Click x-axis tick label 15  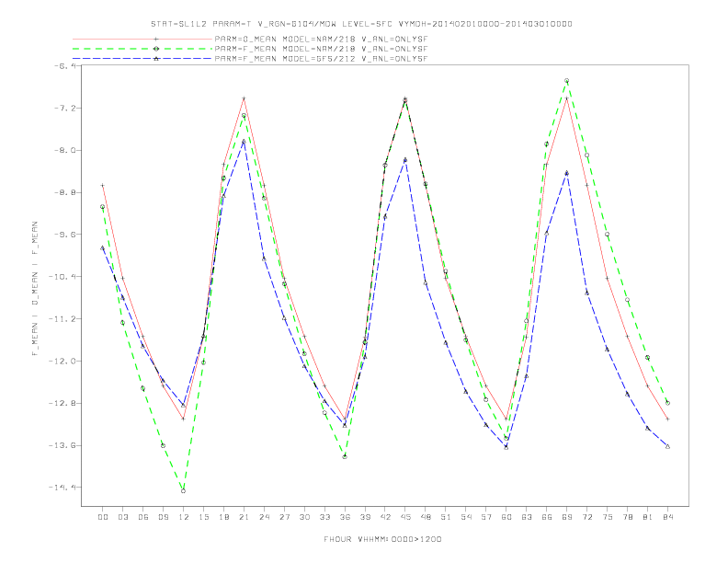tap(203, 517)
